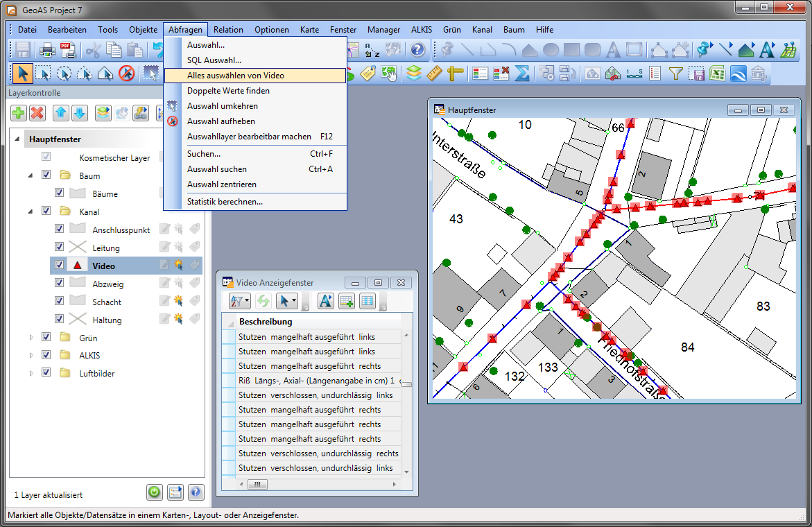Expand the Luftbilder group
The image size is (812, 527).
pos(31,373)
